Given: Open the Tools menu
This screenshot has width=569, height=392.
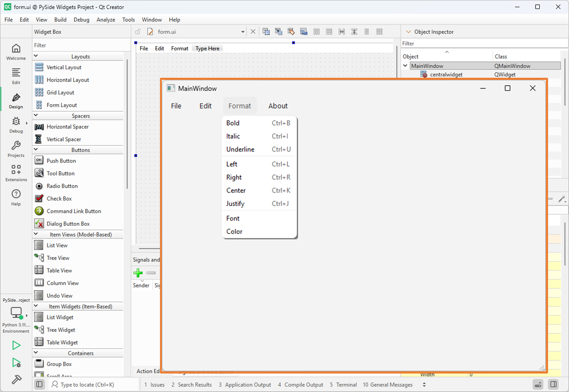Looking at the screenshot, I should click(129, 20).
